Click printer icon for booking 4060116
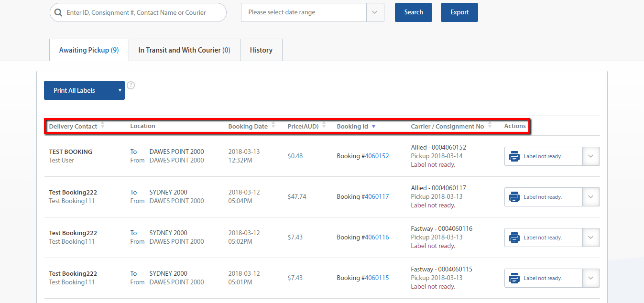The height and width of the screenshot is (303, 644). [514, 238]
